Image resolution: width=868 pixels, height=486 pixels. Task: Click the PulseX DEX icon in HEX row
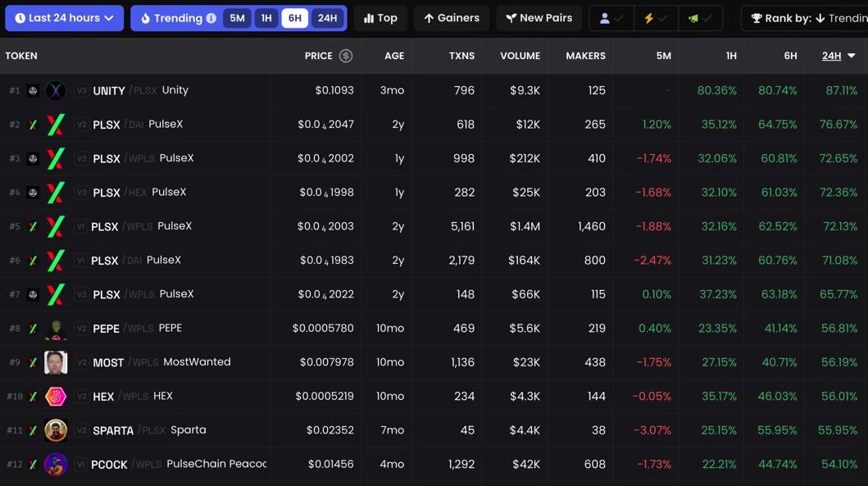(33, 397)
